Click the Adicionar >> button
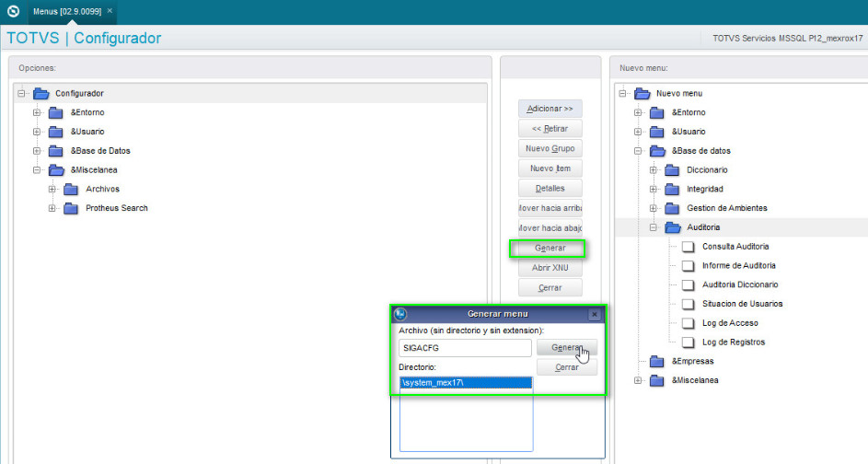868x464 pixels. click(550, 109)
